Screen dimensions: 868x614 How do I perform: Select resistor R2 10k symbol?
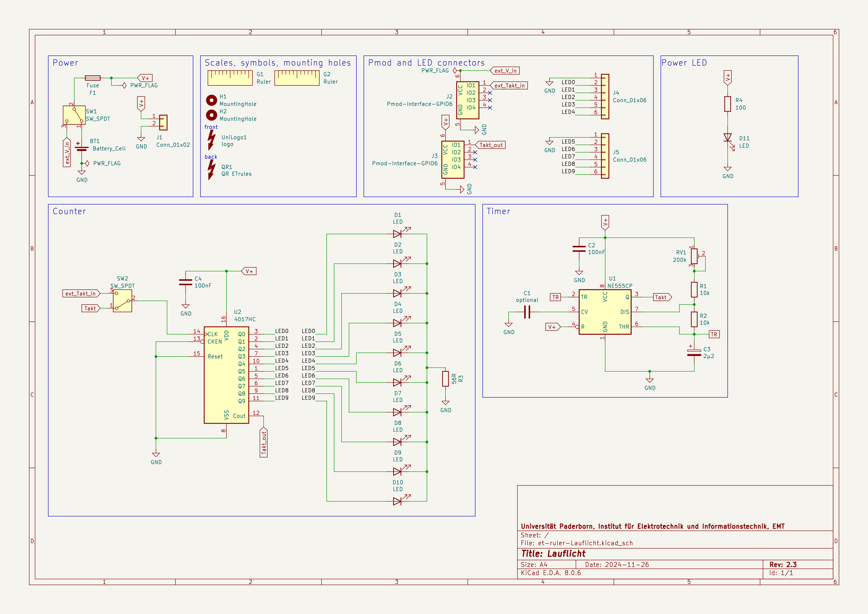[694, 319]
